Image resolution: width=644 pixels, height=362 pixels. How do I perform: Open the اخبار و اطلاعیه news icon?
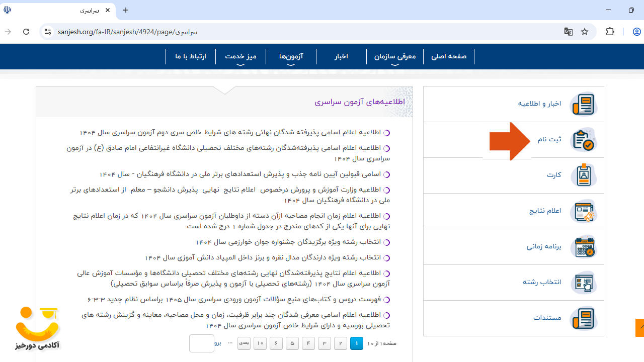584,104
